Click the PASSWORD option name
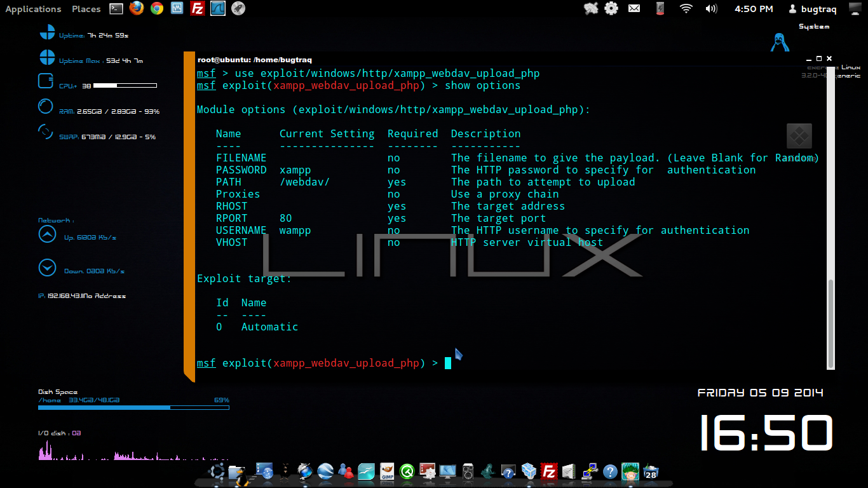Viewport: 868px width, 488px height. click(x=241, y=170)
